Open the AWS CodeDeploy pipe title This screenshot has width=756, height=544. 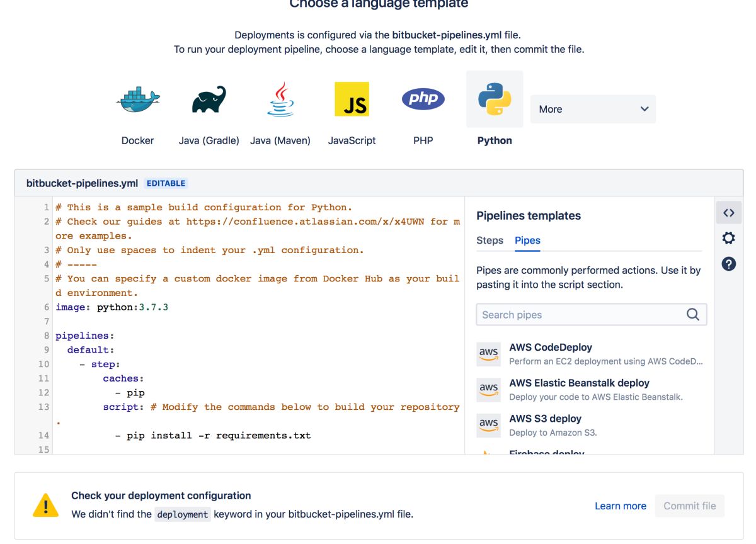pyautogui.click(x=551, y=347)
